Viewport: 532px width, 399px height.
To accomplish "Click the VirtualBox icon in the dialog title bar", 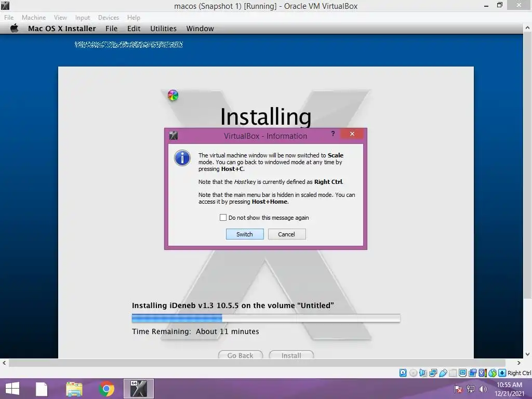I will coord(174,136).
